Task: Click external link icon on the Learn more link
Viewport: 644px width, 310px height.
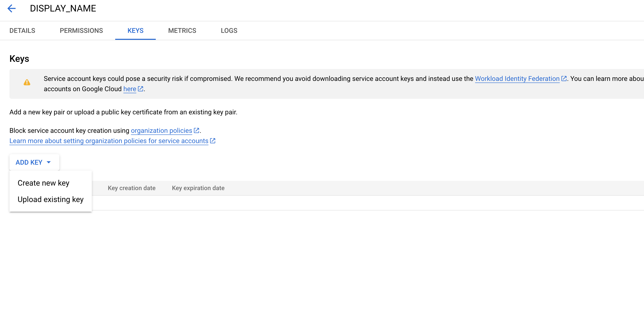Action: pos(213,141)
